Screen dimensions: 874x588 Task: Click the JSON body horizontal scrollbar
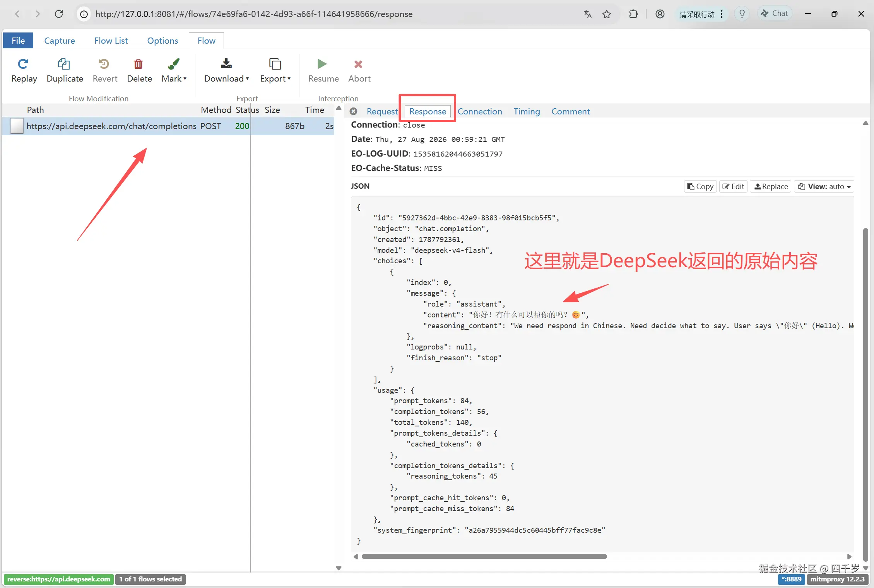point(484,557)
